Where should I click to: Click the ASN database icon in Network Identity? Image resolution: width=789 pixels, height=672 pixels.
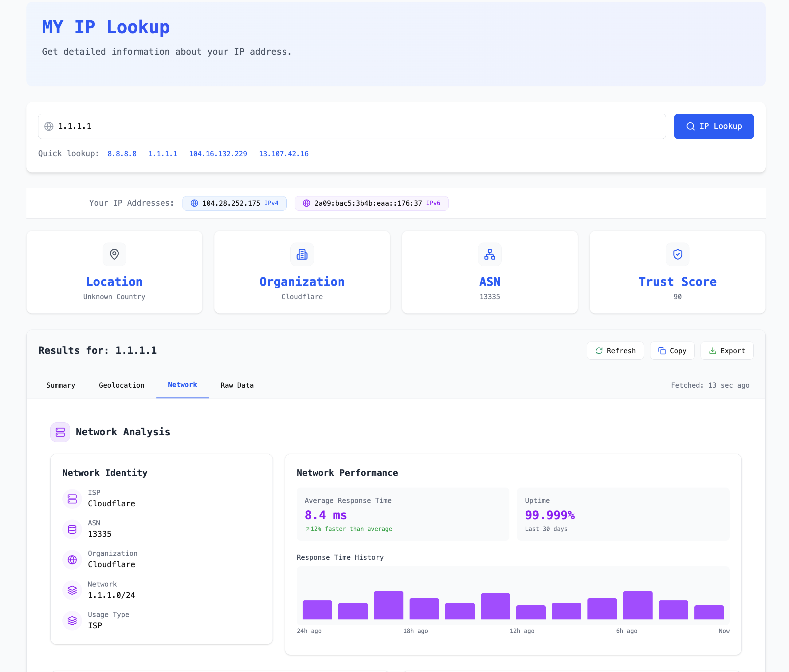pyautogui.click(x=72, y=529)
